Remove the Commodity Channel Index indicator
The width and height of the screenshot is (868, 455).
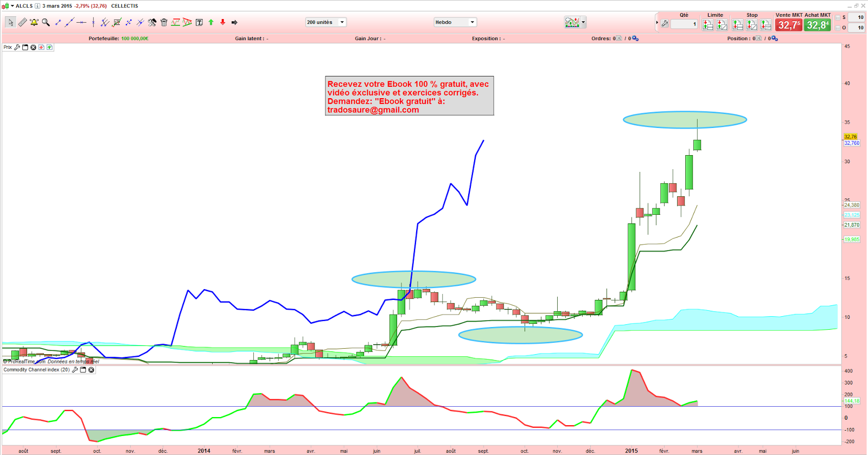[x=91, y=370]
